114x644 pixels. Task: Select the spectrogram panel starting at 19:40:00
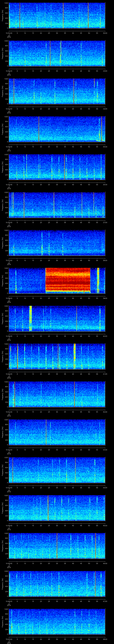pos(57,357)
